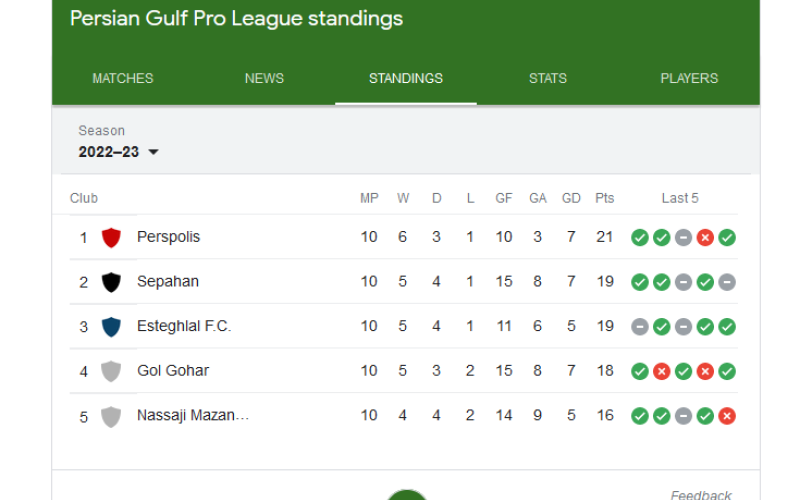This screenshot has width=800, height=500.
Task: Select the Players tab
Action: pyautogui.click(x=689, y=78)
